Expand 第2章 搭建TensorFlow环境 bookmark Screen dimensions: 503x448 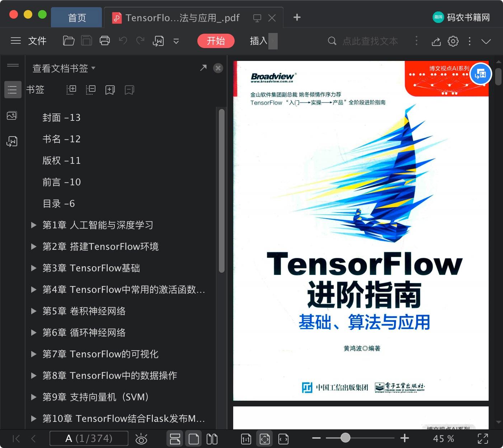[34, 247]
